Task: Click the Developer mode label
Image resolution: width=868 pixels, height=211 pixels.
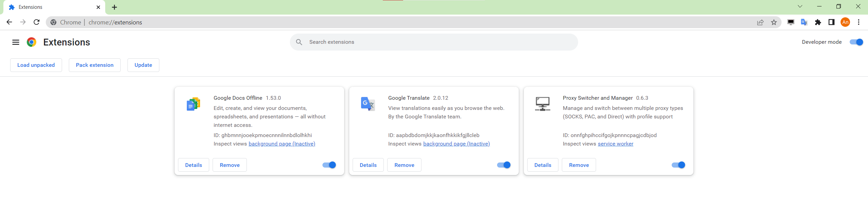Action: tap(822, 42)
